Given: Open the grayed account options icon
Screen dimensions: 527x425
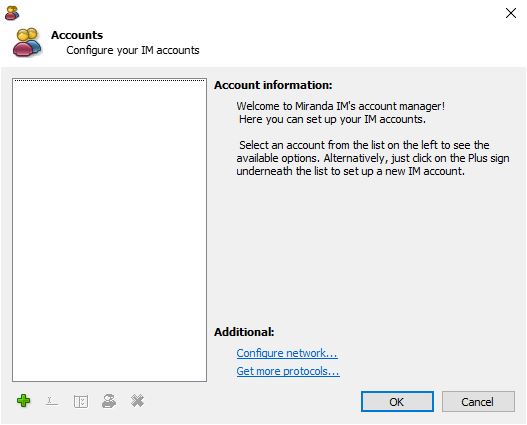Looking at the screenshot, I should 81,401.
